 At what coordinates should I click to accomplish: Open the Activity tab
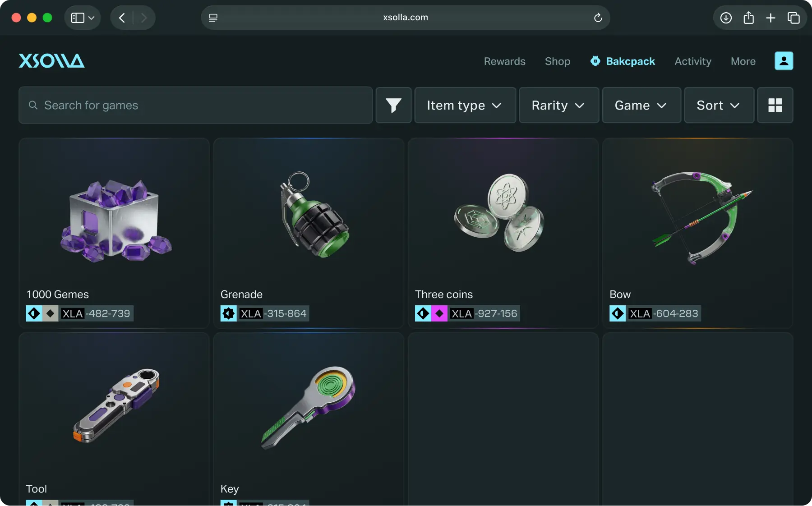(x=693, y=61)
